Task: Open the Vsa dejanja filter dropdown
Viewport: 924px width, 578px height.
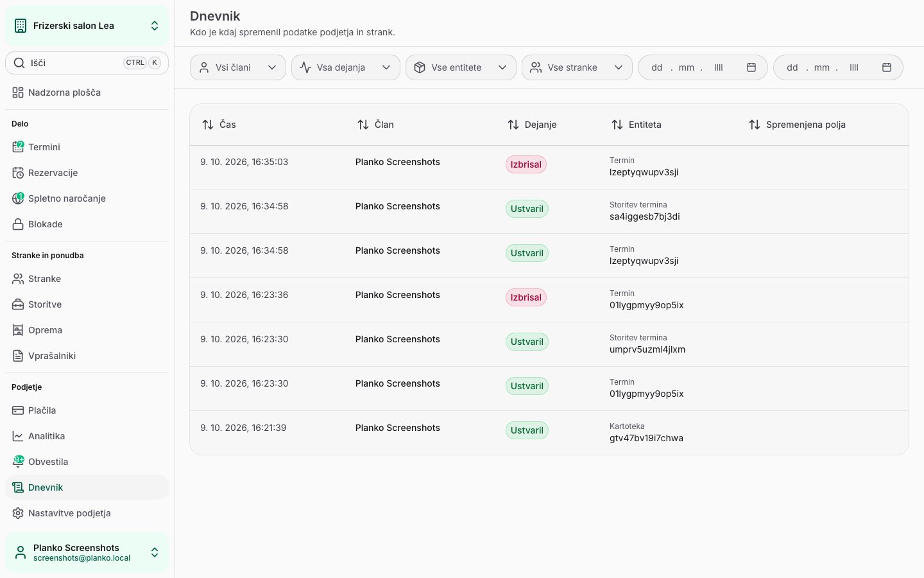Action: 346,67
